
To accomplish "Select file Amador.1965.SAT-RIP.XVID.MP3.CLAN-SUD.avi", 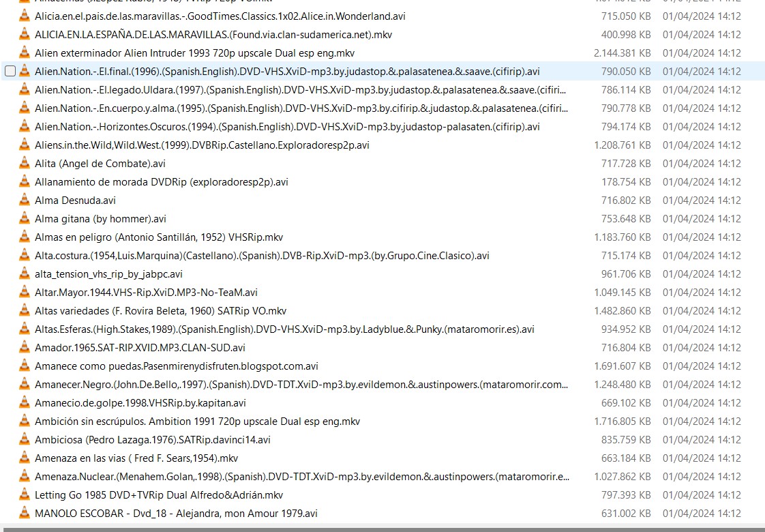I will pyautogui.click(x=140, y=348).
